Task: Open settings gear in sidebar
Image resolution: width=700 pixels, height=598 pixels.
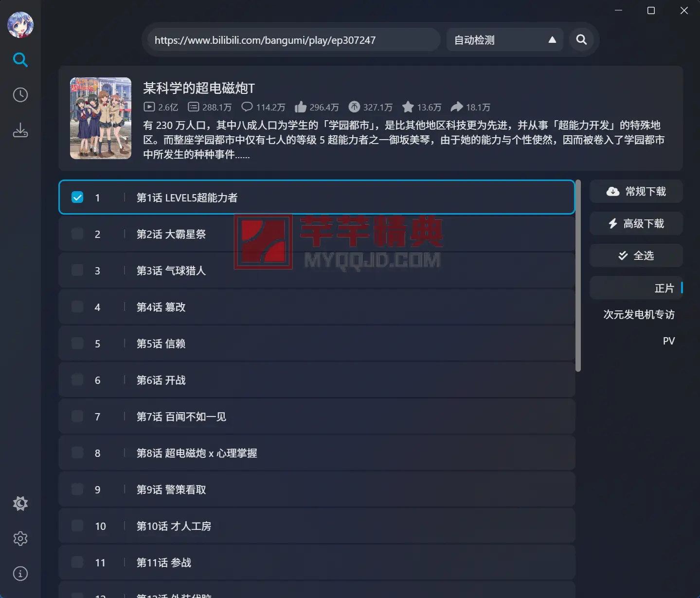Action: coord(20,539)
